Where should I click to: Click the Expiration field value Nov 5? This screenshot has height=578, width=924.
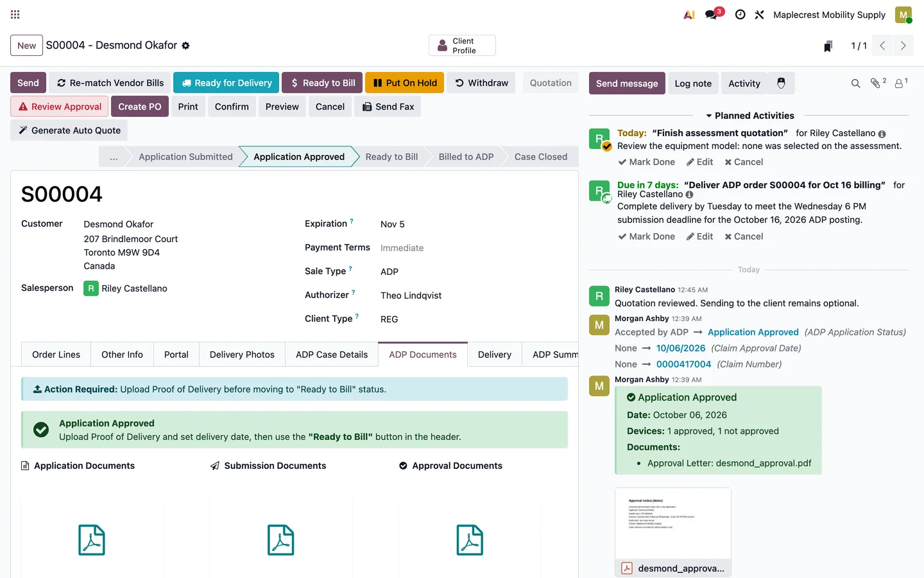click(393, 224)
